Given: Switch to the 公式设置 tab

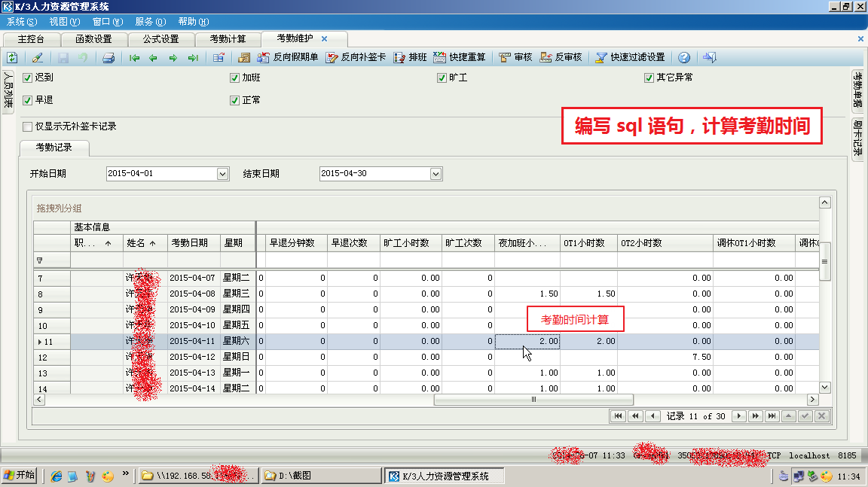Looking at the screenshot, I should click(x=162, y=39).
